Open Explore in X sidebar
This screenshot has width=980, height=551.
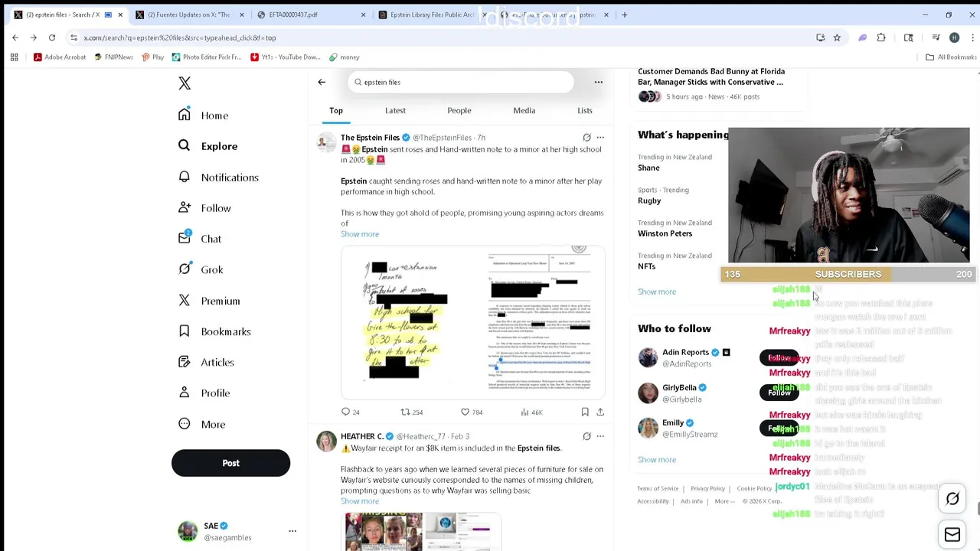pyautogui.click(x=208, y=146)
